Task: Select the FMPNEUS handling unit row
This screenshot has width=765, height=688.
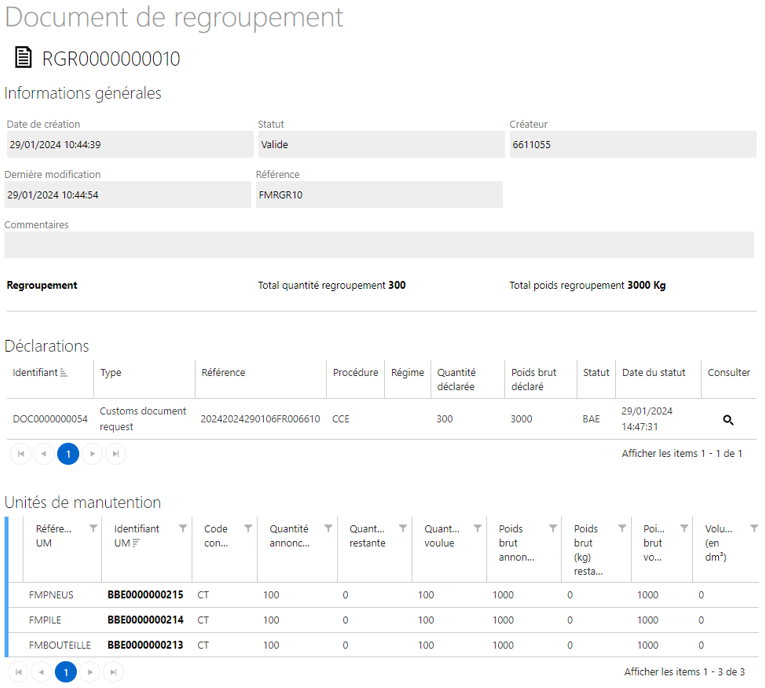Action: pyautogui.click(x=383, y=595)
